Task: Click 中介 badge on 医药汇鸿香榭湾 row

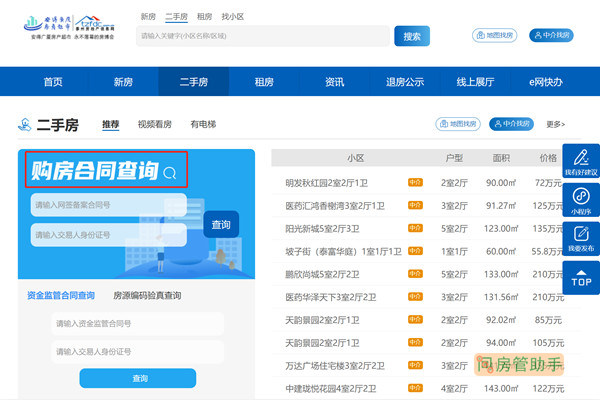Action: point(415,206)
